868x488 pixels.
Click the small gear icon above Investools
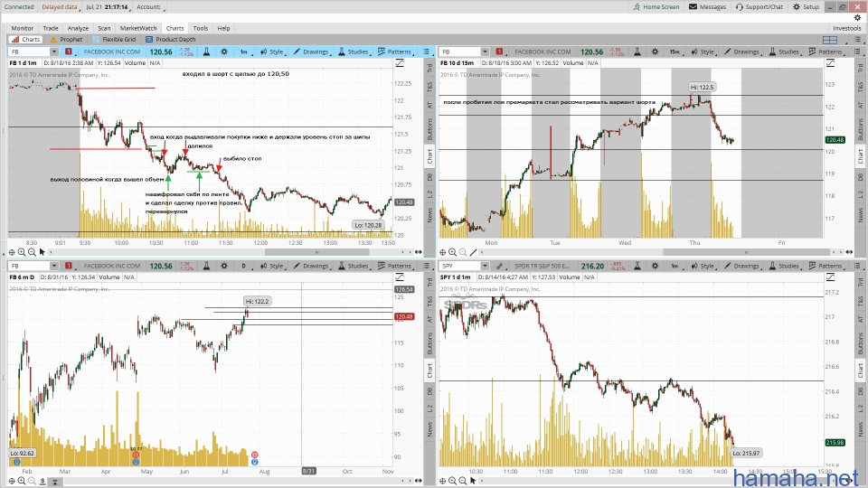point(857,18)
